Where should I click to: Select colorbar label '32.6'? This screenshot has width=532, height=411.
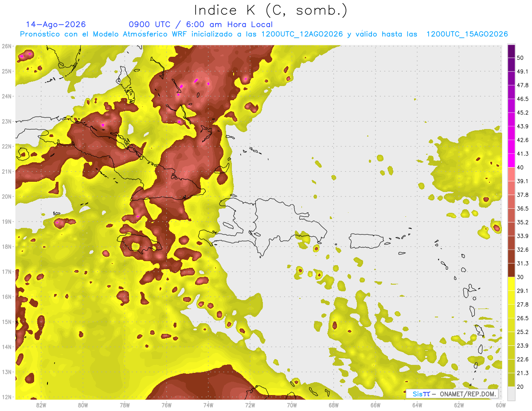pos(523,250)
